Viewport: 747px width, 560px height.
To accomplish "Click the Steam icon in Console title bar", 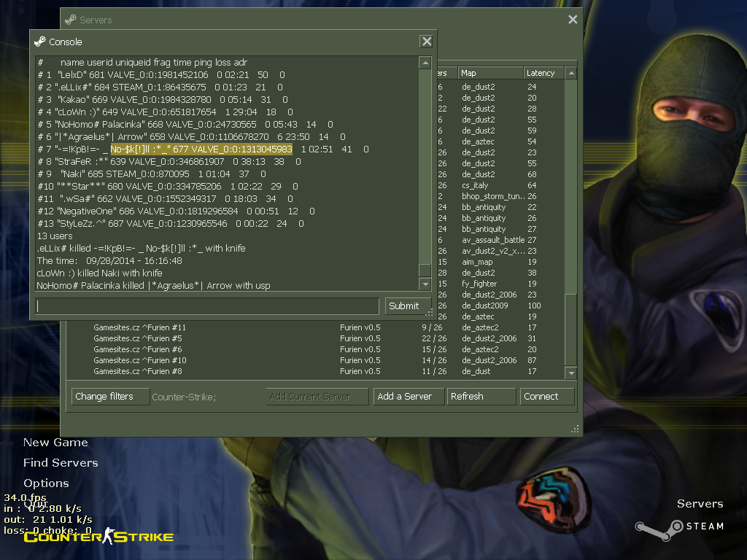I will point(40,42).
